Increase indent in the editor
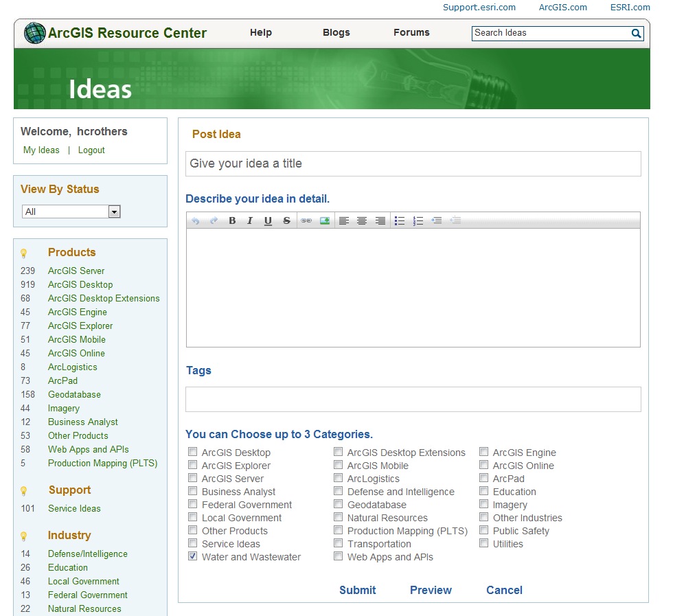 coord(437,220)
